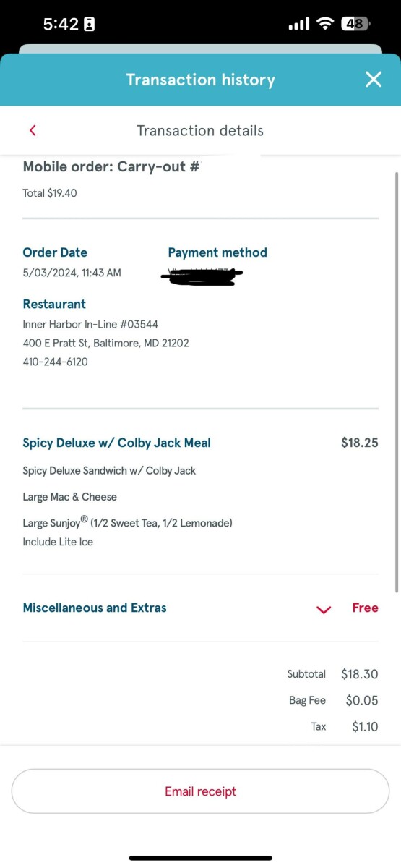
Task: Open address 400 E Pratt St, Baltimore
Action: [x=105, y=343]
